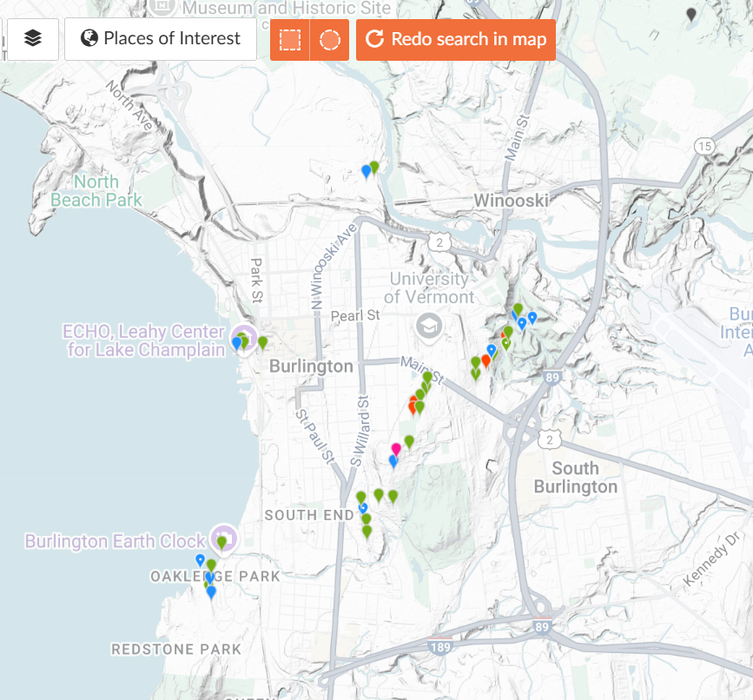Click the Burlington Earth Clock text label
753x700 pixels.
[x=115, y=541]
